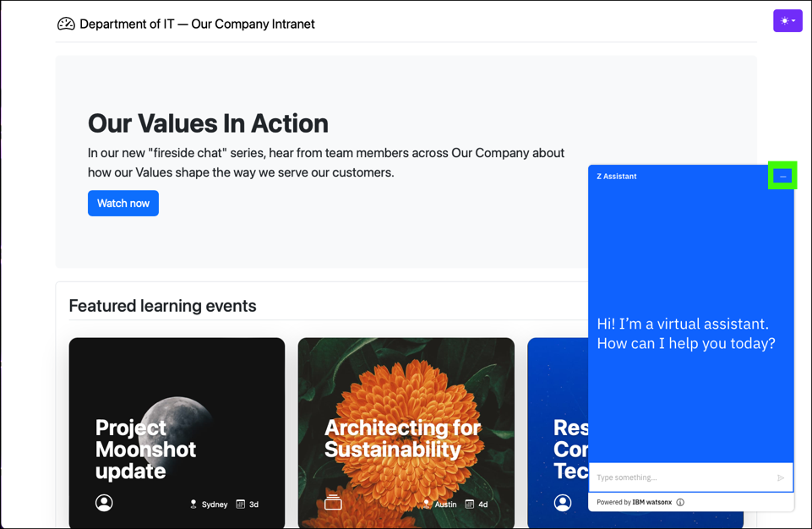Minimize the Z Assistant chat window
The width and height of the screenshot is (812, 529).
pyautogui.click(x=782, y=176)
